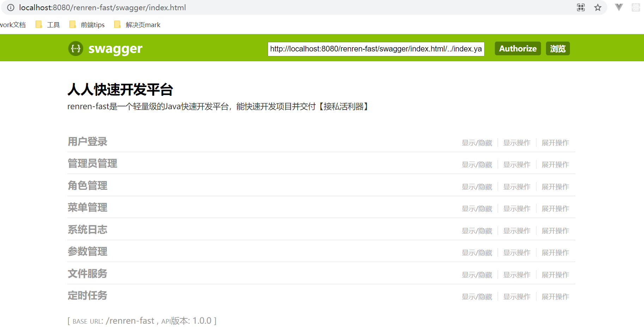The width and height of the screenshot is (644, 336).
Task: Click 展开操作 for 参数管理
Action: coord(555,253)
